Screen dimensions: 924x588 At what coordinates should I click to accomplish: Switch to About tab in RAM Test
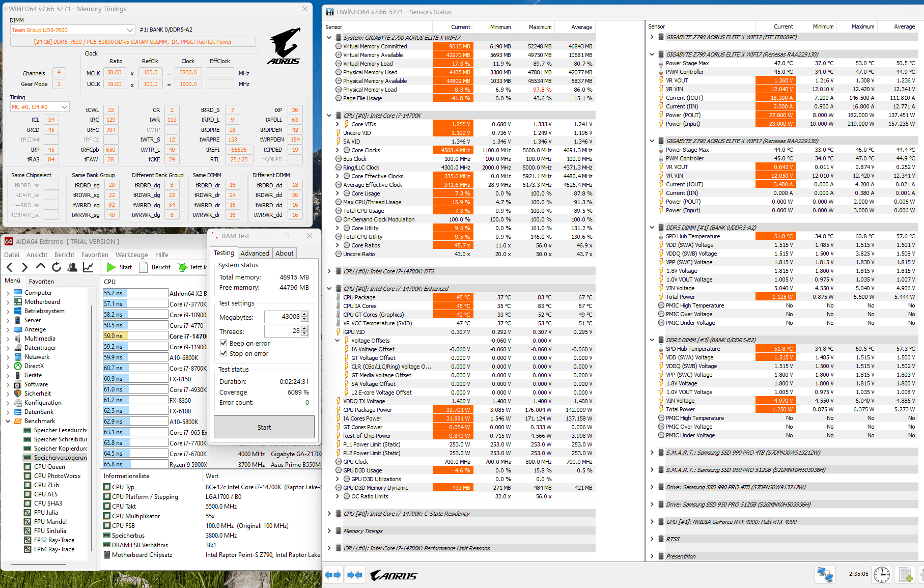285,253
